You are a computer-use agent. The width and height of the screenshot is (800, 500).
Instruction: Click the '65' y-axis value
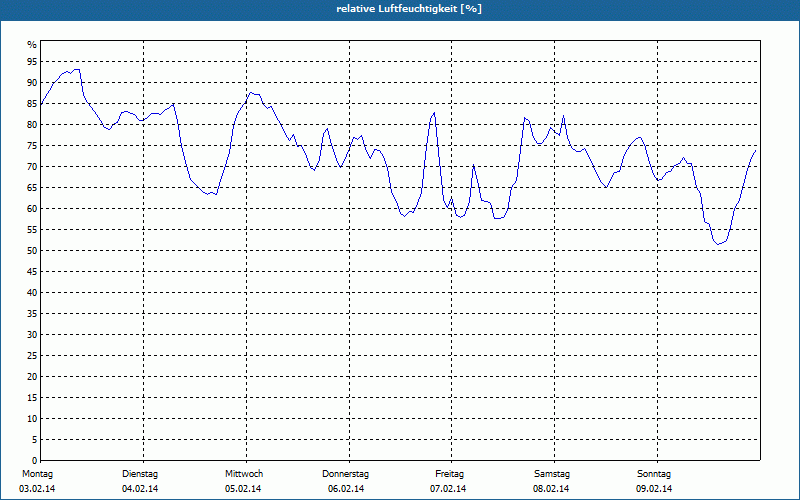[x=32, y=188]
